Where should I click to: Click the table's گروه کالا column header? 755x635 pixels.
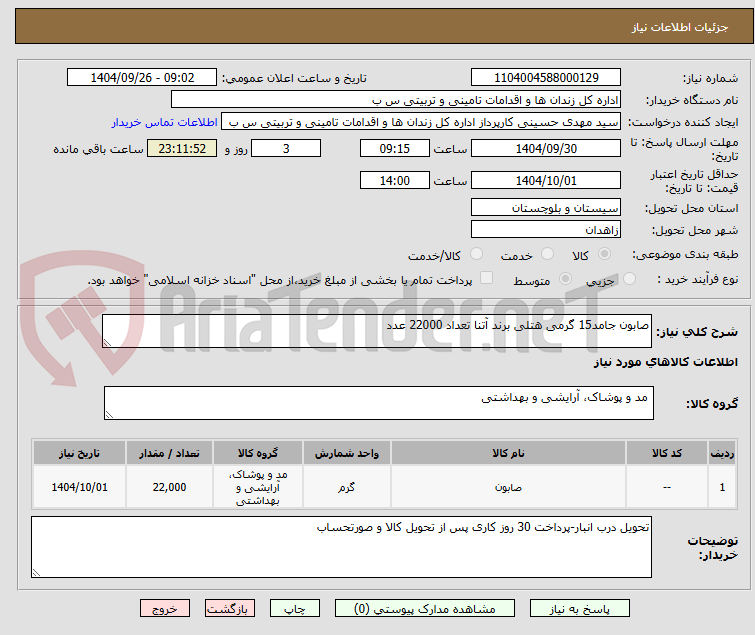[x=258, y=453]
